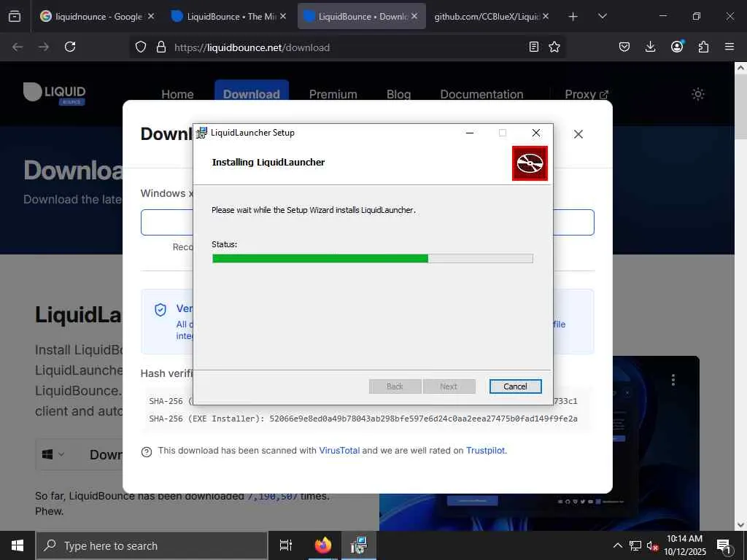Screen dimensions: 747x560
Task: Click the installer icon in Setup title bar
Action: point(202,133)
